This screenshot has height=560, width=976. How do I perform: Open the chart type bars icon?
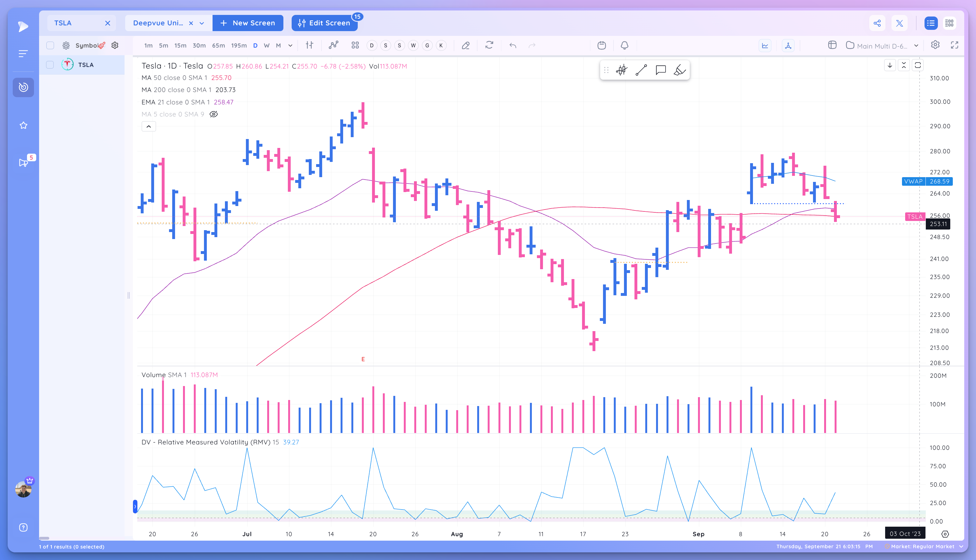(309, 45)
